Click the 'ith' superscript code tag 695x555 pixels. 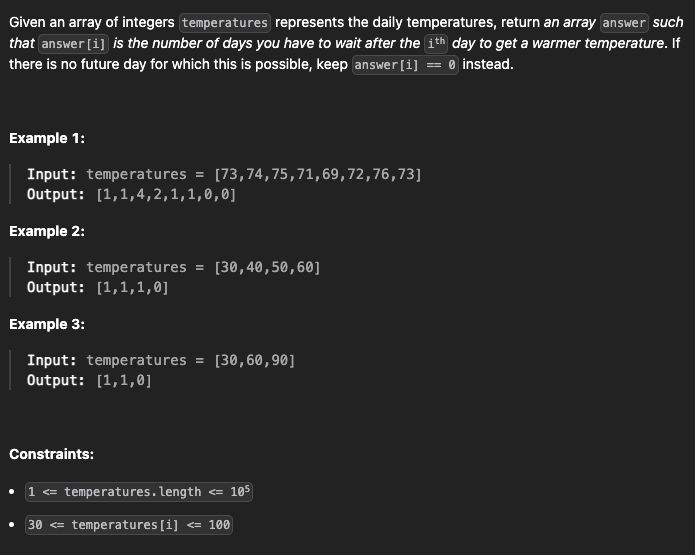point(436,43)
